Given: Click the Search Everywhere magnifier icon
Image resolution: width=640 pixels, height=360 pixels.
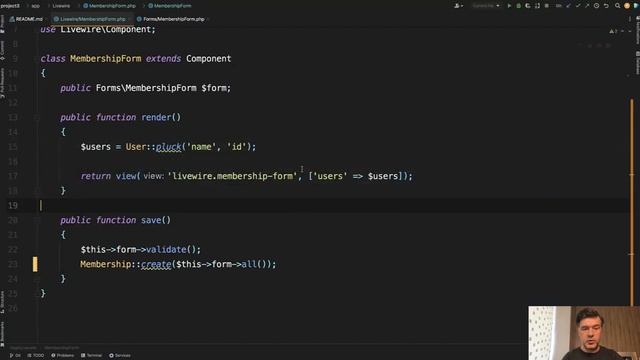Looking at the screenshot, I should [x=618, y=6].
